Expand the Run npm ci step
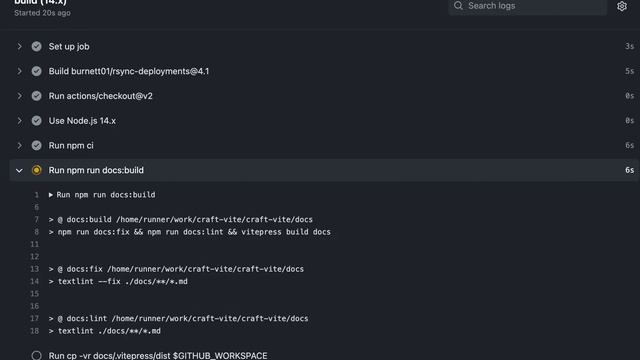Screen dimensions: 640x360 tap(19, 145)
